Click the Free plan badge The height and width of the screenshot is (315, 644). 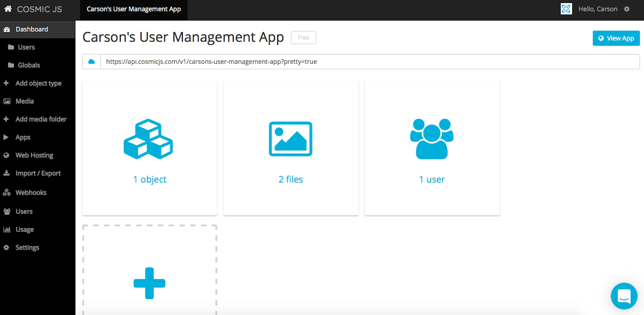(x=303, y=38)
